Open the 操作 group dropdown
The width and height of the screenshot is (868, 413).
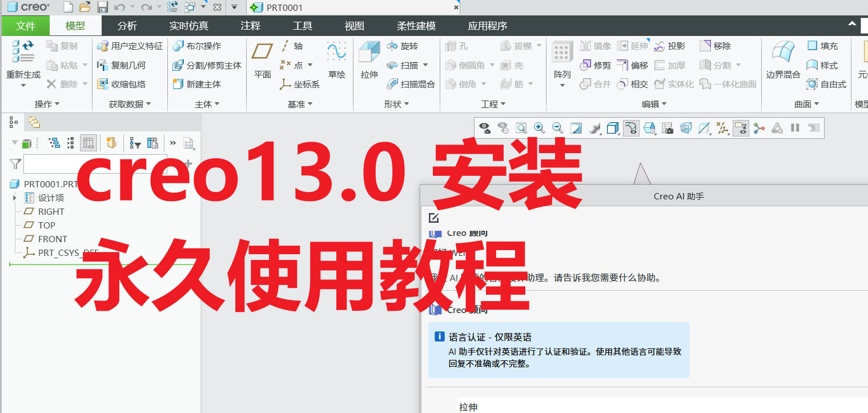point(47,104)
